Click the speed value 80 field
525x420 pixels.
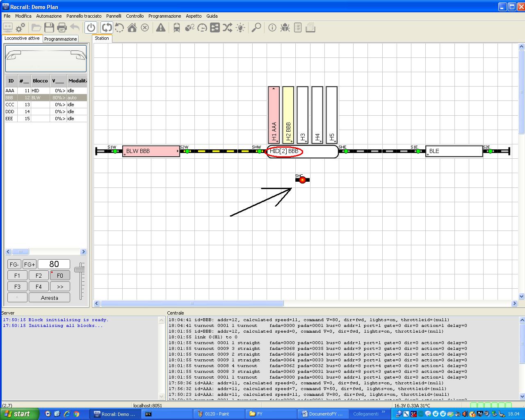tap(54, 265)
